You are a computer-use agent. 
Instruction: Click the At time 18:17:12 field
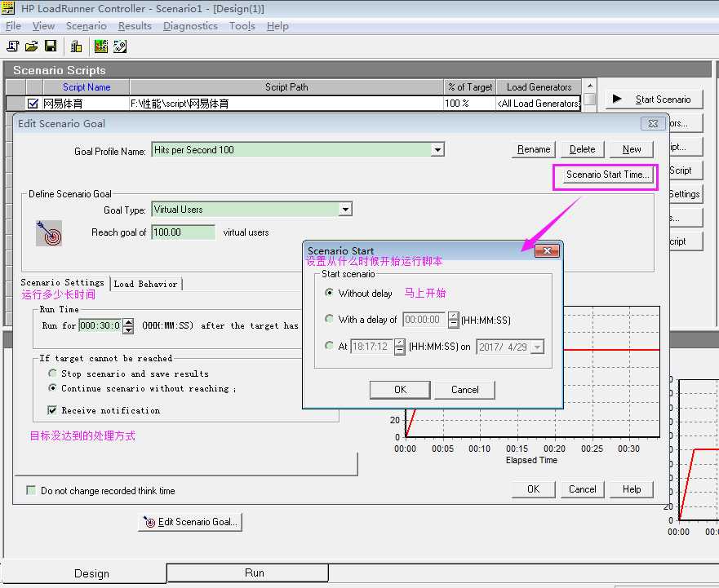372,347
